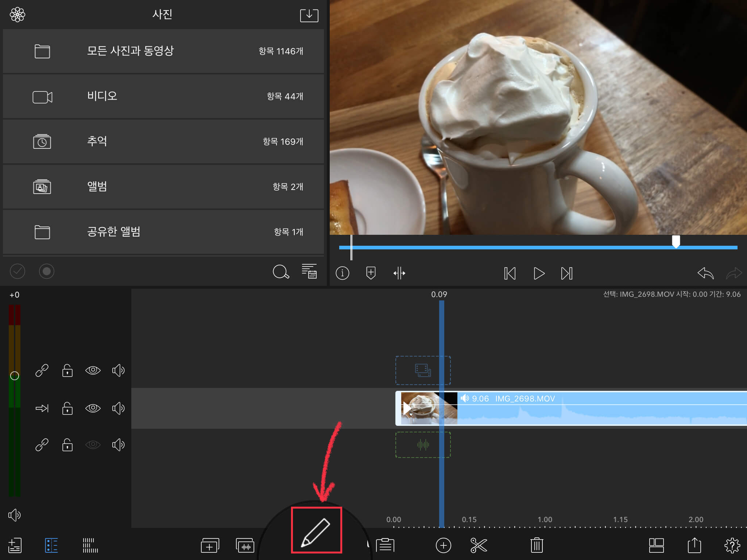This screenshot has width=747, height=560.
Task: Select the scissors split clip tool
Action: (x=479, y=545)
